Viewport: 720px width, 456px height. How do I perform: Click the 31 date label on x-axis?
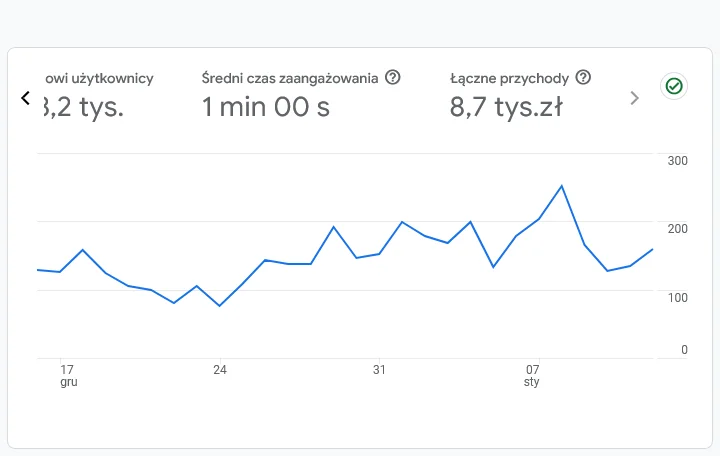coord(379,370)
